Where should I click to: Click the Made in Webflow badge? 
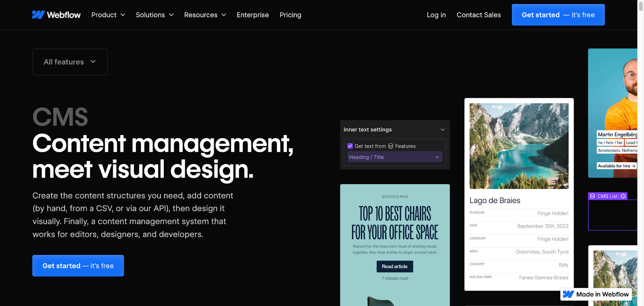coord(596,294)
